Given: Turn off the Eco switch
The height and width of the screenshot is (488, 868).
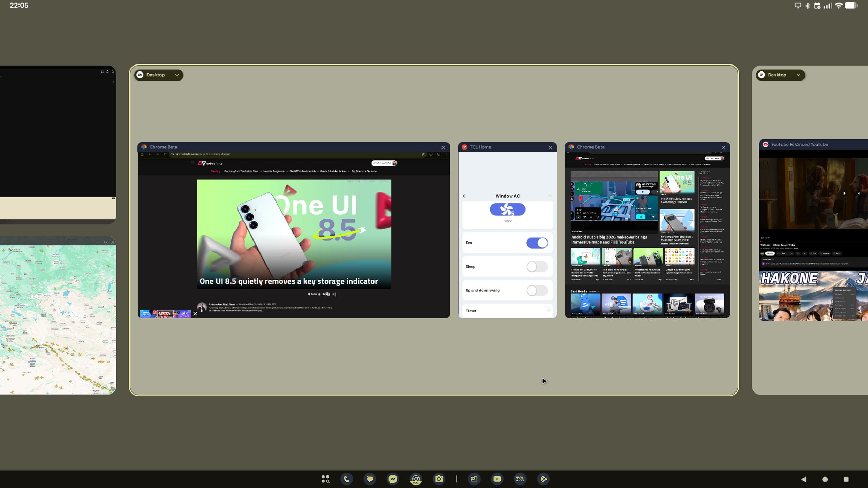Looking at the screenshot, I should (537, 243).
